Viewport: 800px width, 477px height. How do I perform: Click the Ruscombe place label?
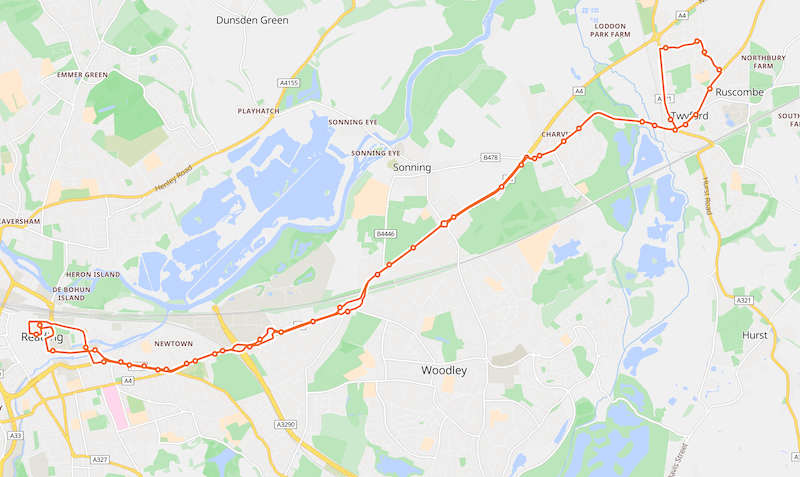point(739,92)
